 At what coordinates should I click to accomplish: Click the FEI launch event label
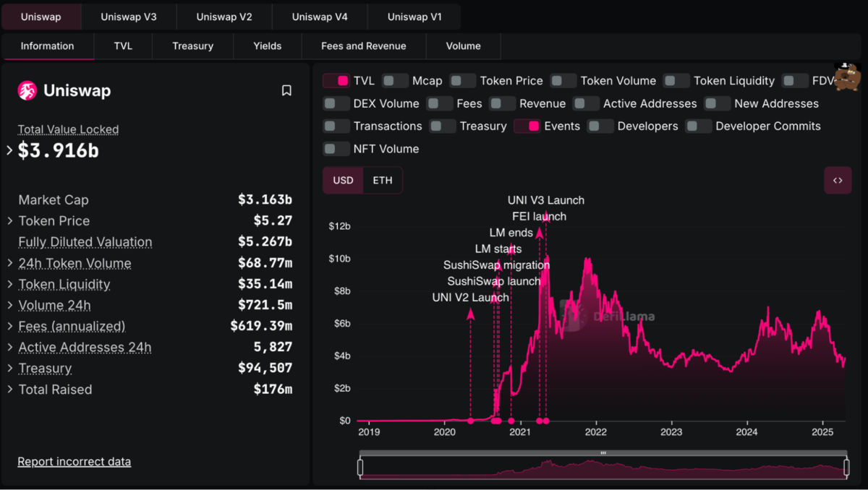[x=540, y=216]
